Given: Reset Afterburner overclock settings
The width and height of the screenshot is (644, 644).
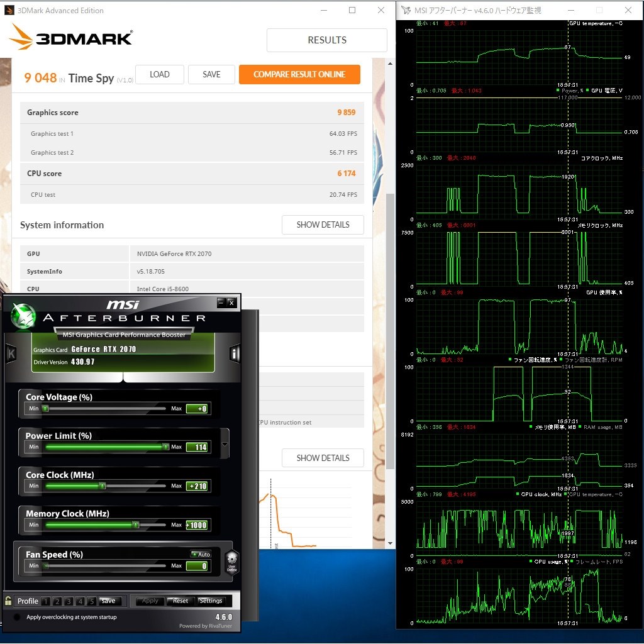Looking at the screenshot, I should (180, 601).
